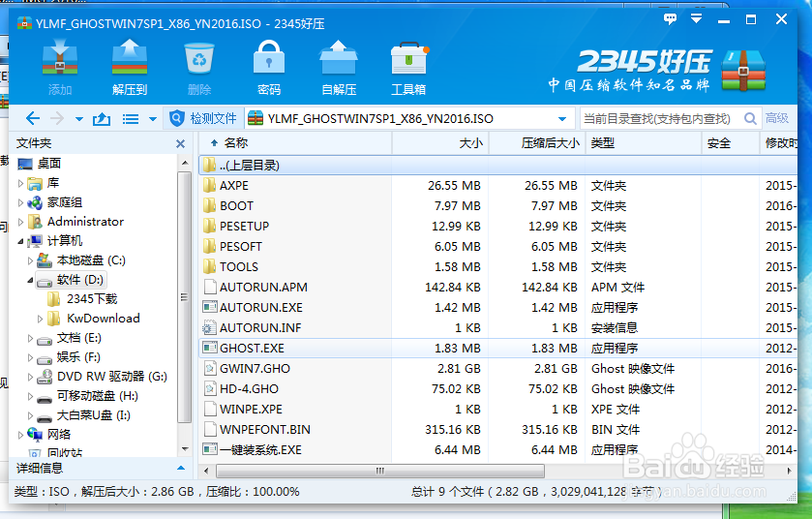
Task: Select the BOOT folder icon
Action: pyautogui.click(x=209, y=205)
